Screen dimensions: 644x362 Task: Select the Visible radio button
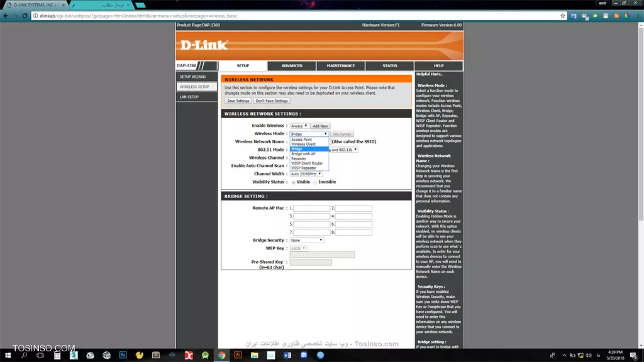click(293, 182)
